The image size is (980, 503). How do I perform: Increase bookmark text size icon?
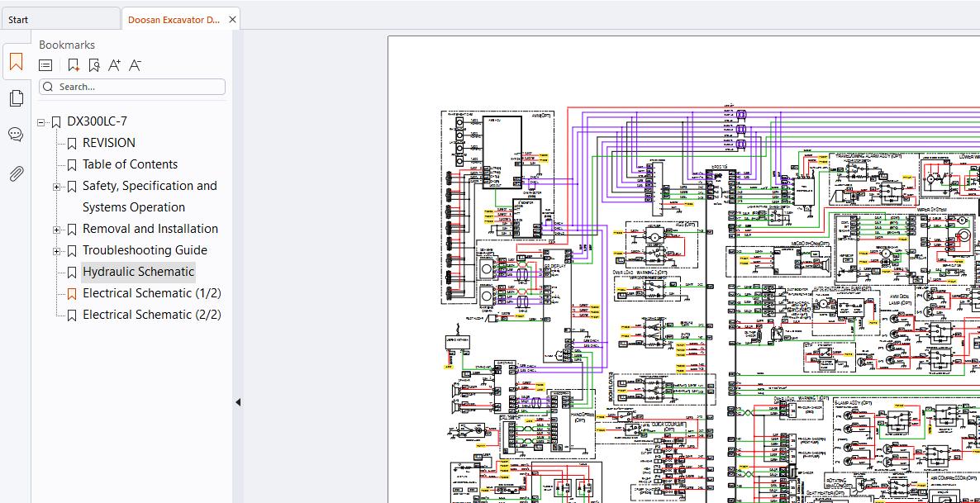pyautogui.click(x=114, y=65)
